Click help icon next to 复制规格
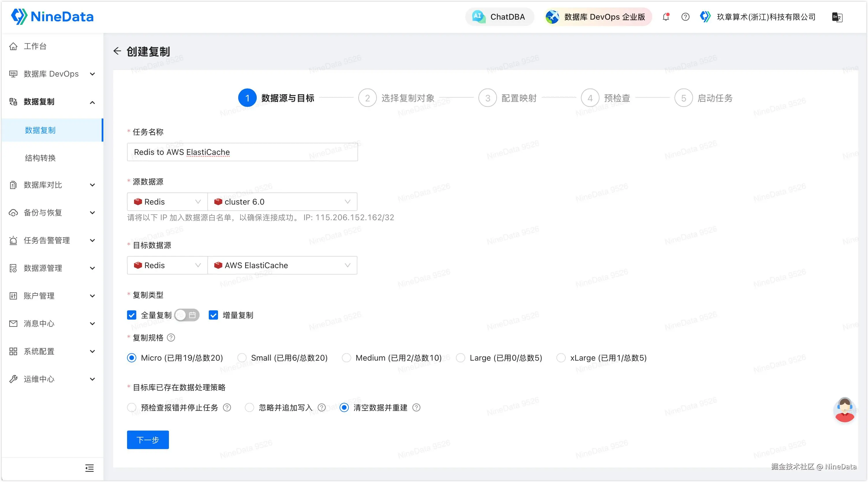The height and width of the screenshot is (482, 868). coord(171,338)
